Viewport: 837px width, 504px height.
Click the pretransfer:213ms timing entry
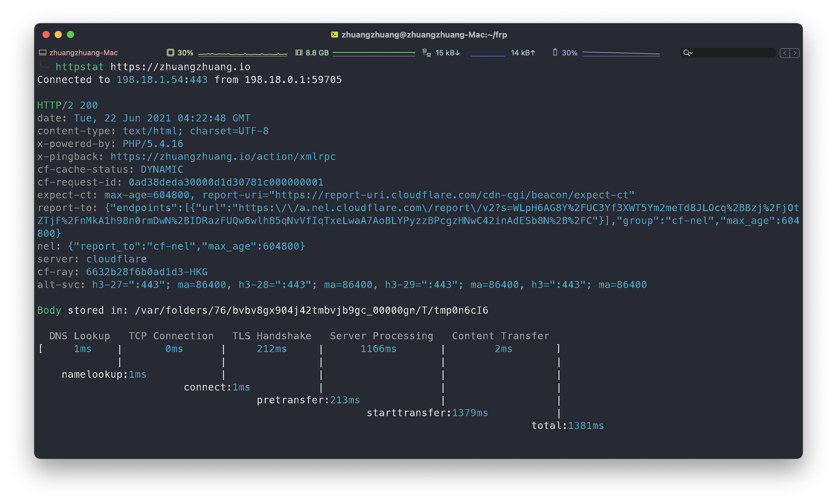308,400
